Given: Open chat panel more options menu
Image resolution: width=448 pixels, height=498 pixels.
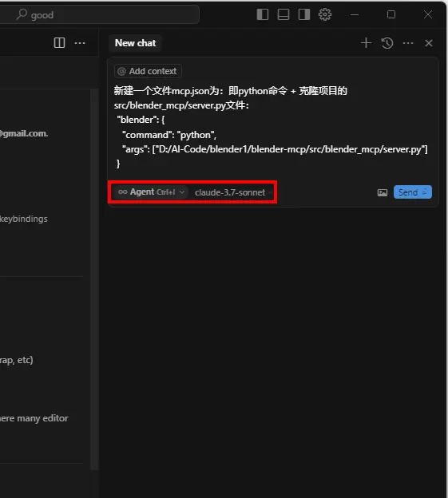Looking at the screenshot, I should (408, 43).
